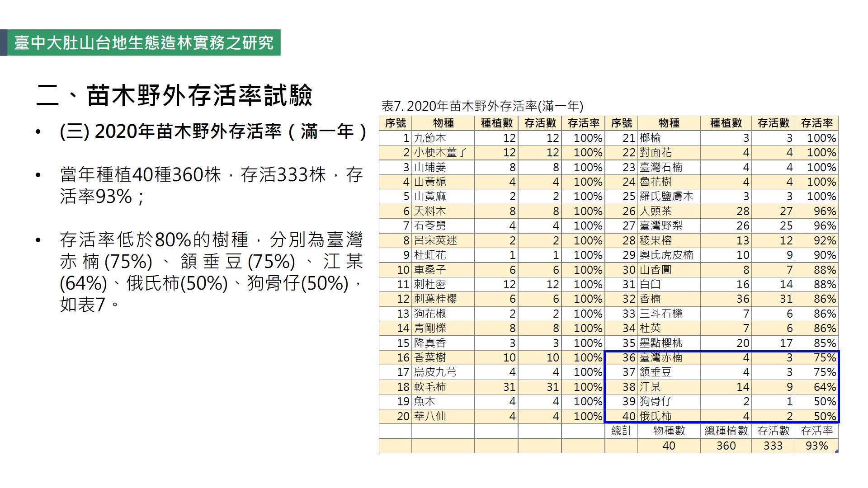Click species cell 小梗木薑子

pyautogui.click(x=443, y=153)
